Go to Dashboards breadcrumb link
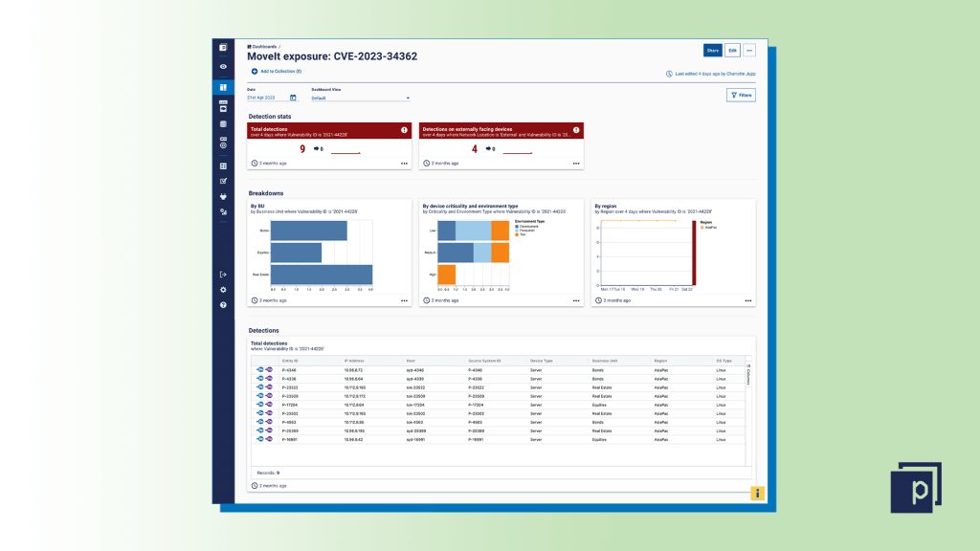Screen dimensions: 980x551 click(x=264, y=47)
